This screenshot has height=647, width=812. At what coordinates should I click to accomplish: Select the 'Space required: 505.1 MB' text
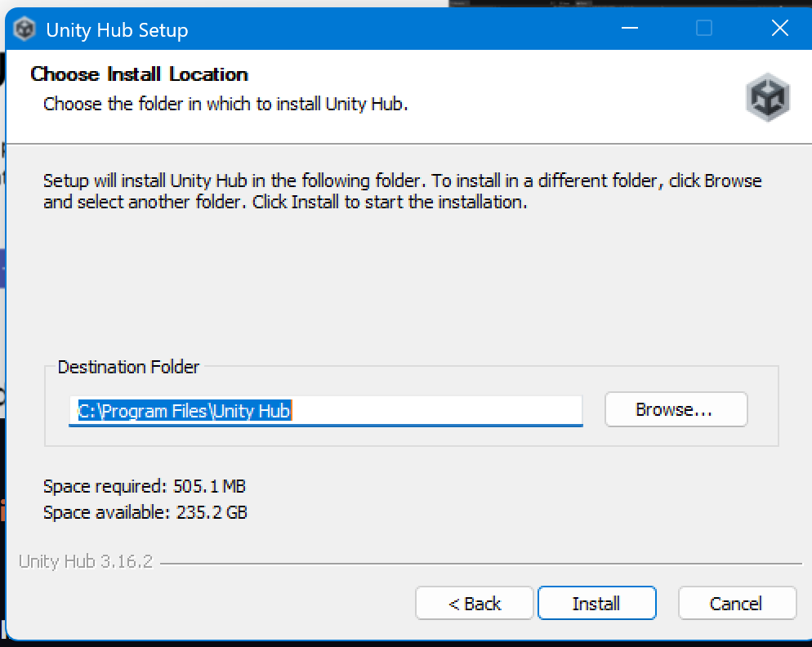pos(145,486)
